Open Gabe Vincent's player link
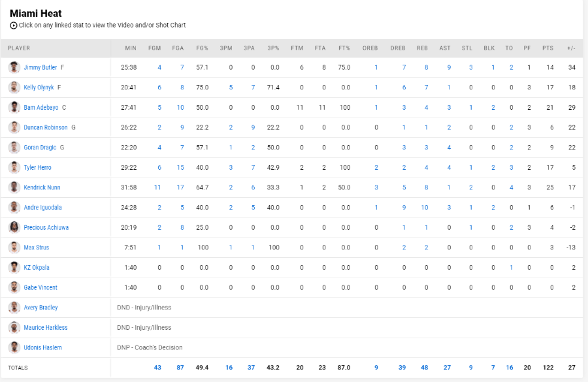 click(x=41, y=287)
